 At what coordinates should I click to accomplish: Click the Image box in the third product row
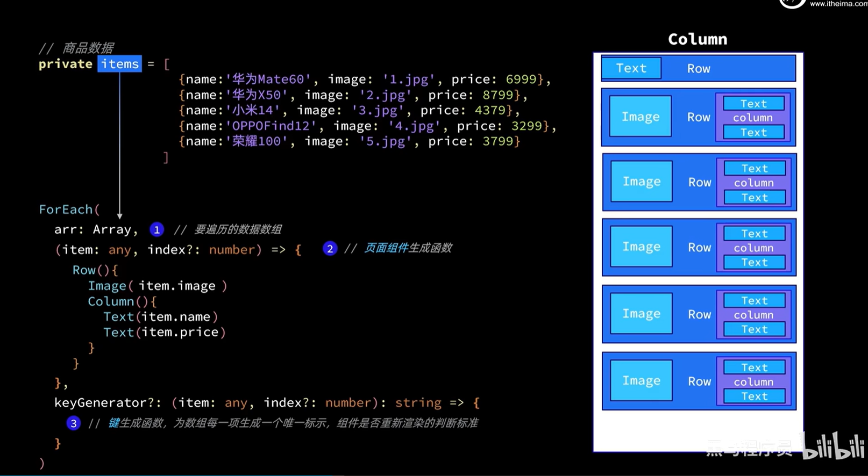[x=641, y=247]
